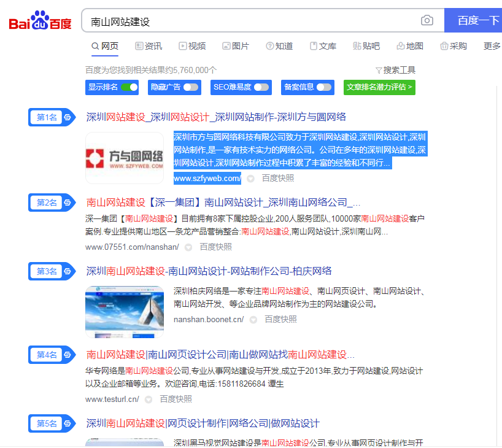This screenshot has height=448, width=502.
Task: Click refresh icon on 第2名 badge
Action: click(x=68, y=203)
